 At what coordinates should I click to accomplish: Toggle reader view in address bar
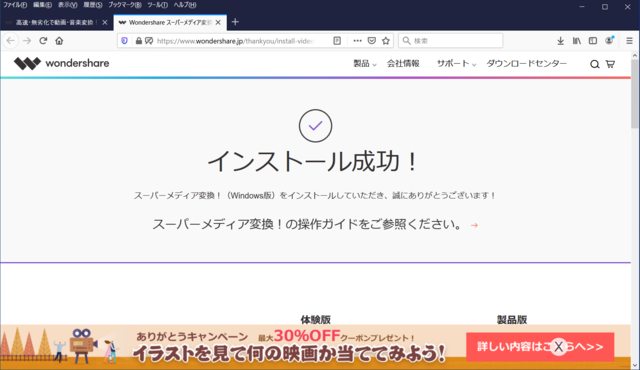[337, 41]
